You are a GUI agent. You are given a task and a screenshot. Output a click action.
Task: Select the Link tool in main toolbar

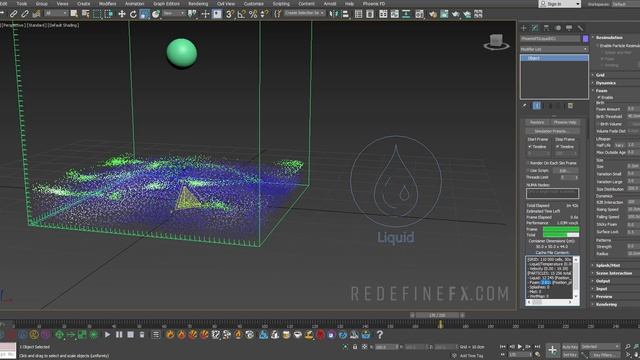[13, 14]
